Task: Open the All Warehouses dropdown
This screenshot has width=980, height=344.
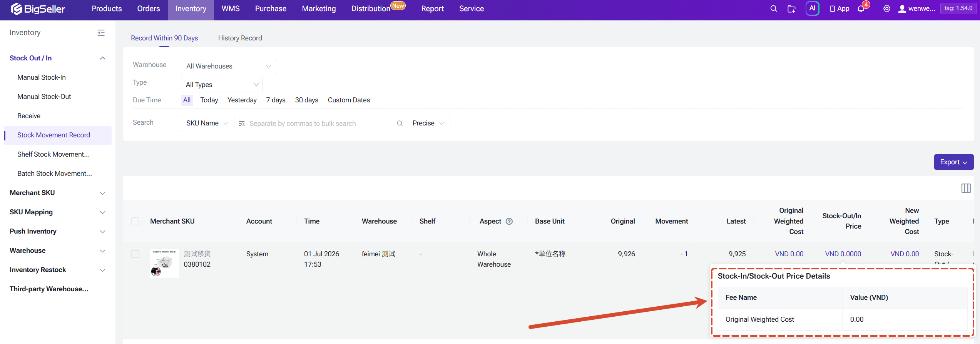Action: pos(229,66)
